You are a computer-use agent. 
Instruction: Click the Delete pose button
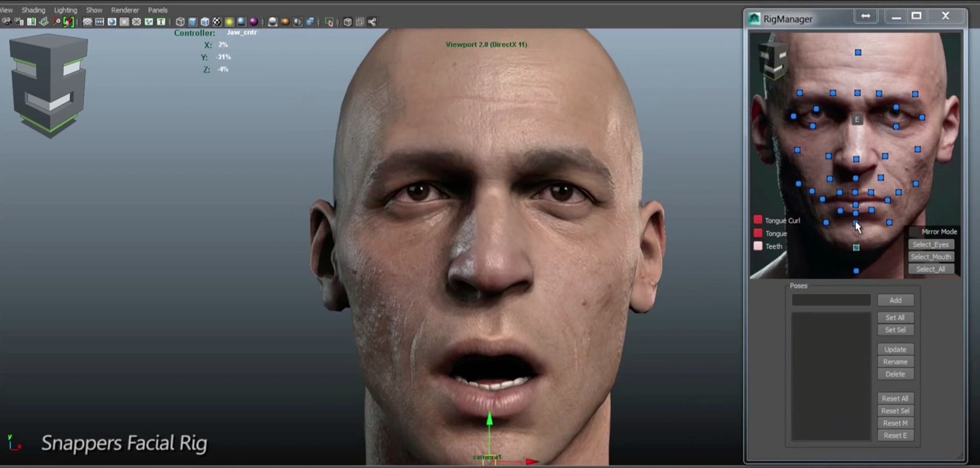(895, 374)
